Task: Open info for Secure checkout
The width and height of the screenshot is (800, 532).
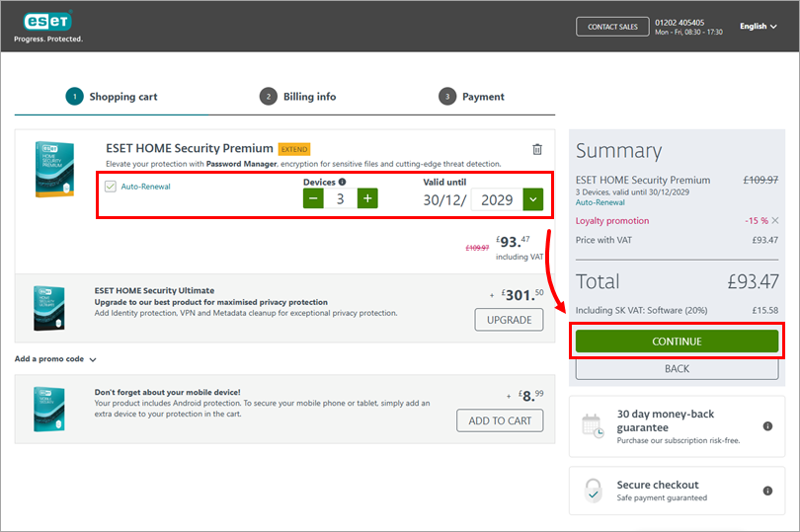Action: (x=767, y=491)
